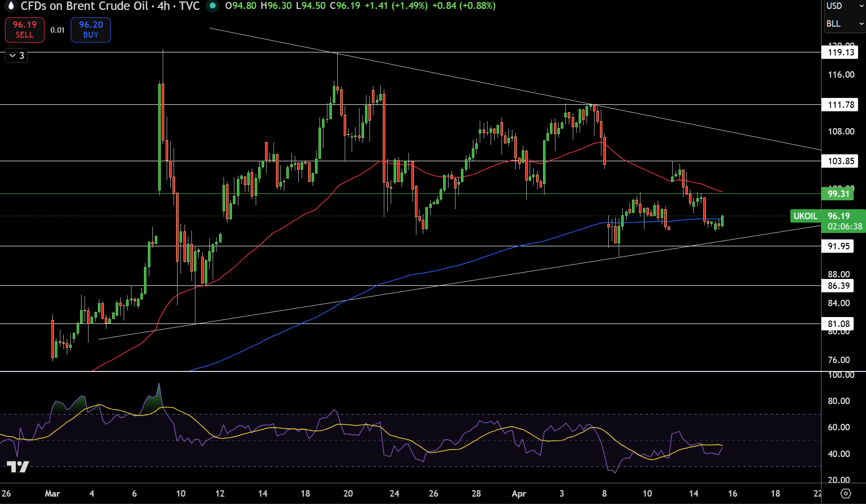Click the Brent Crude Oil drop symbol icon
The image size is (866, 504).
click(x=11, y=6)
